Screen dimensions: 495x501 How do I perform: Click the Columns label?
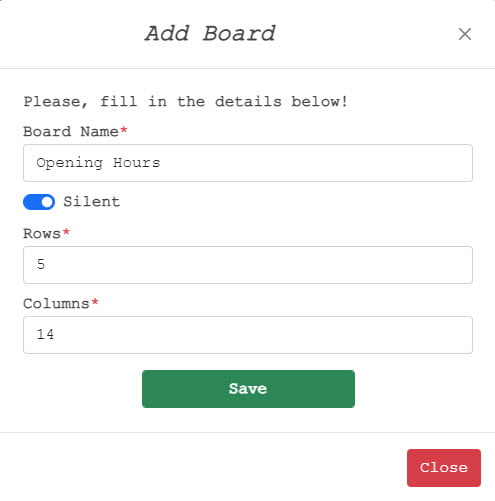[56, 304]
